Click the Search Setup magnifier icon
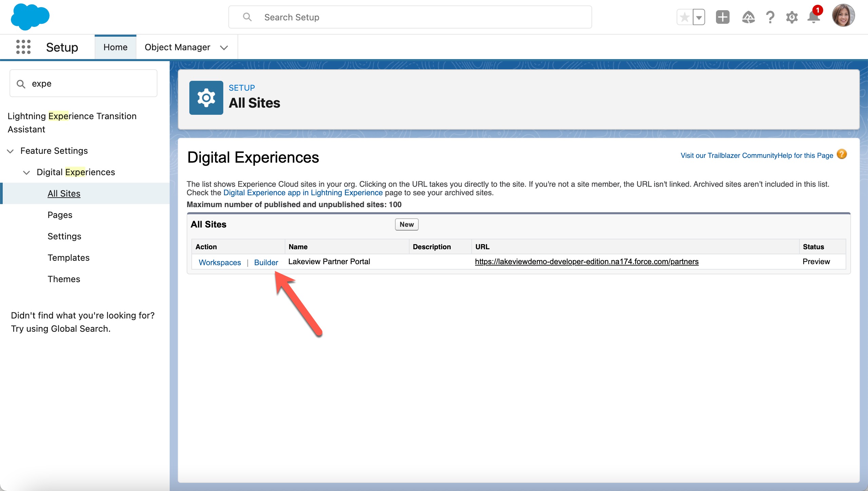This screenshot has height=491, width=868. [x=247, y=17]
